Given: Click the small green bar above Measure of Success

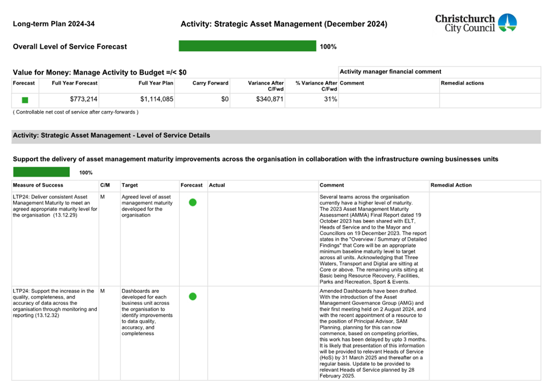Looking at the screenshot, I should click(x=41, y=172).
